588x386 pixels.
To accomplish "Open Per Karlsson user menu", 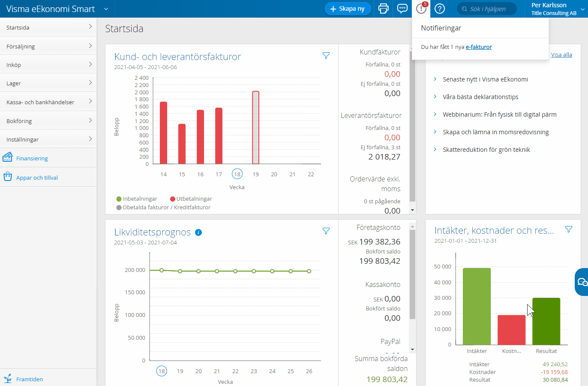I will tap(555, 9).
